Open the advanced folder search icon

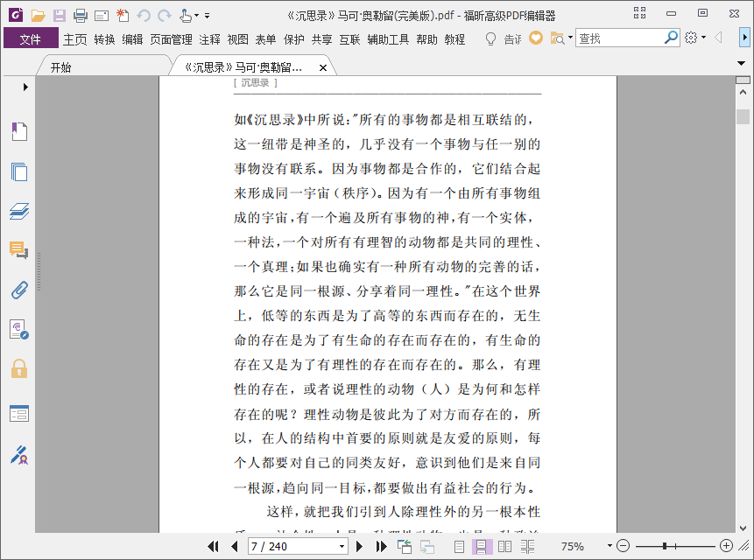coord(557,38)
